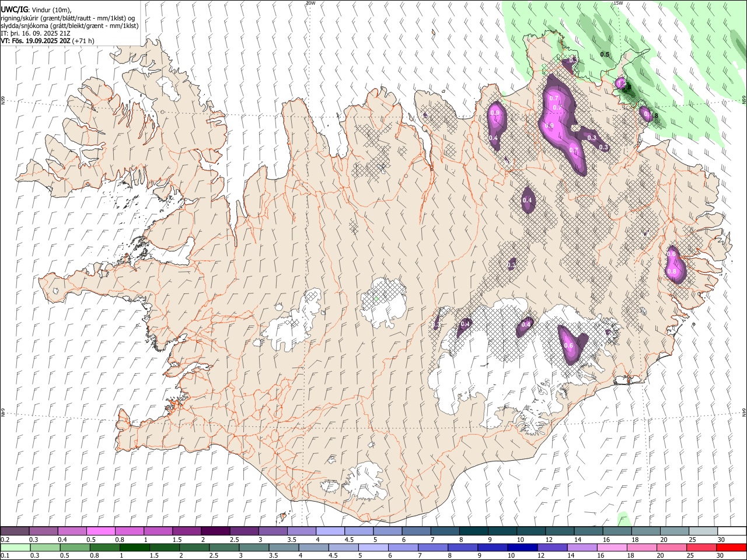This screenshot has height=560, width=747.
Task: Click the snow legend swatch between 0.2 and 0.3
Action: [15, 531]
